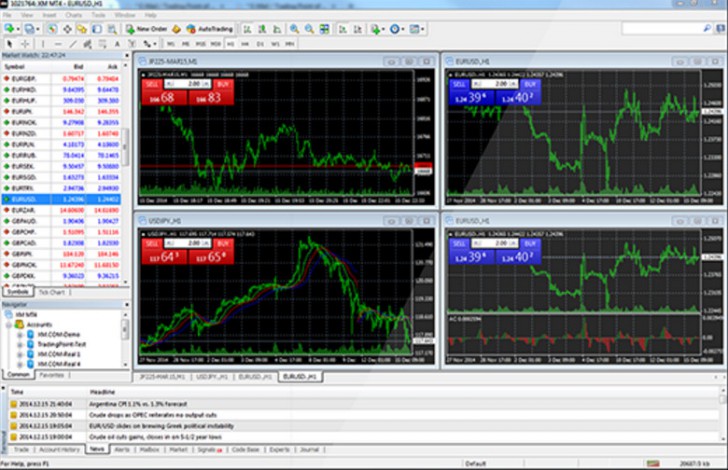Screen dimensions: 728x470
Task: Switch chart to candlesticks icon
Action: point(262,29)
